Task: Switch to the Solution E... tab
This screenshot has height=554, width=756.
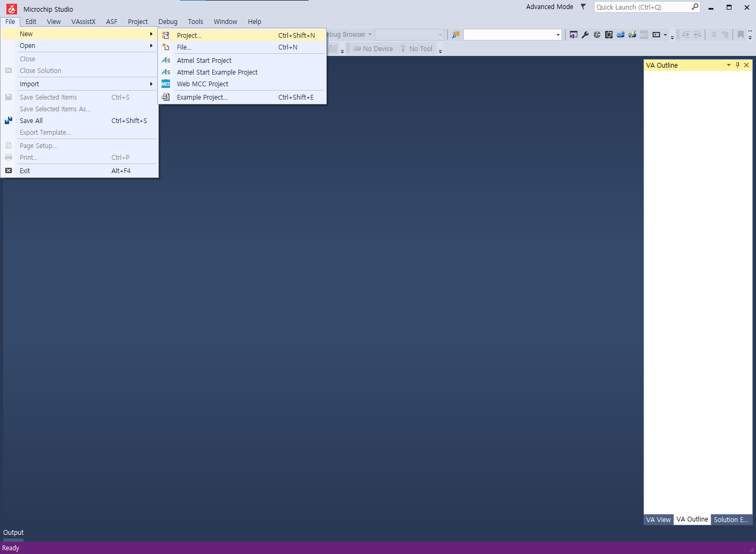Action: pyautogui.click(x=731, y=519)
